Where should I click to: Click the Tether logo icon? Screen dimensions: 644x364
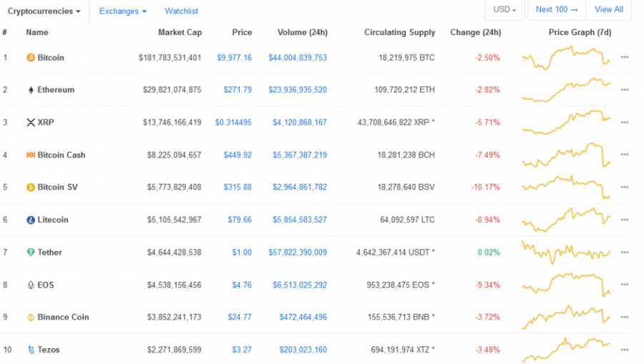pyautogui.click(x=31, y=252)
